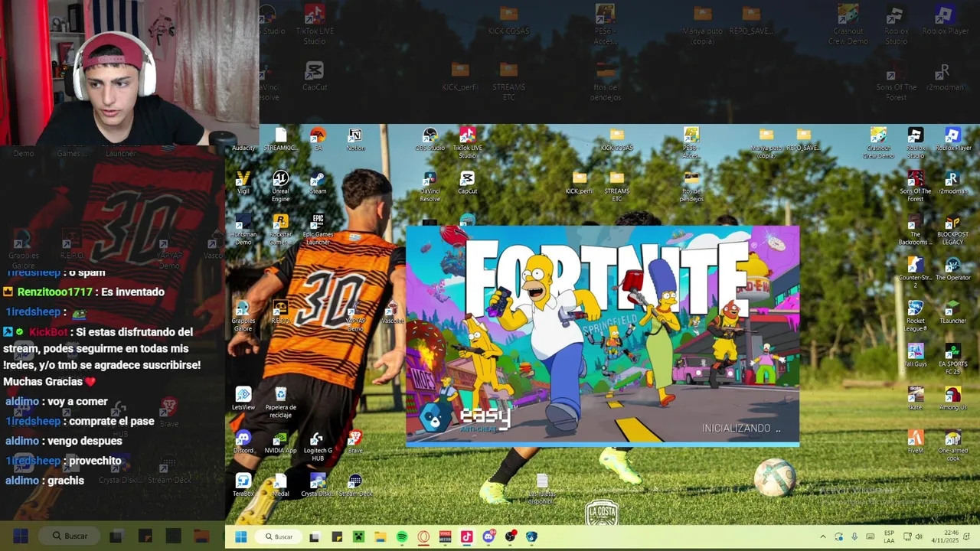Open File Explorer on the taskbar

381,537
